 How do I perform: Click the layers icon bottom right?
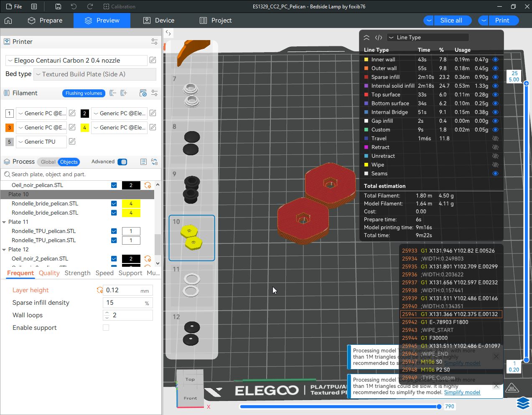(523, 403)
